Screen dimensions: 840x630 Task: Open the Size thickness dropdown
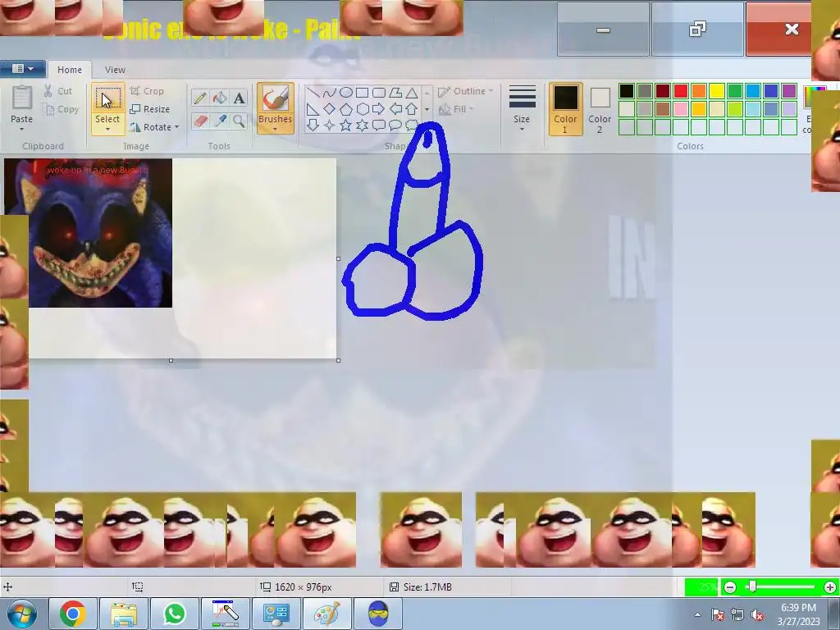pyautogui.click(x=522, y=109)
